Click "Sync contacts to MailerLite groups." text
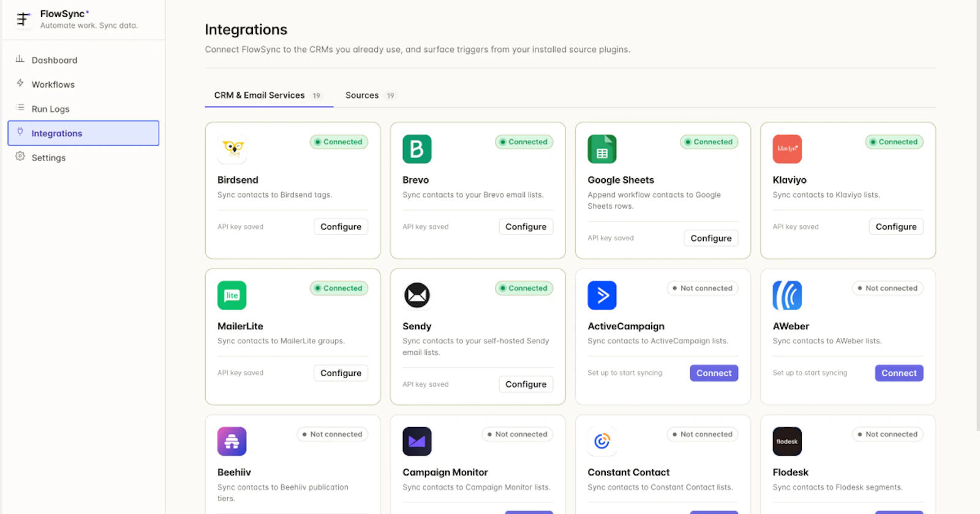 [281, 341]
